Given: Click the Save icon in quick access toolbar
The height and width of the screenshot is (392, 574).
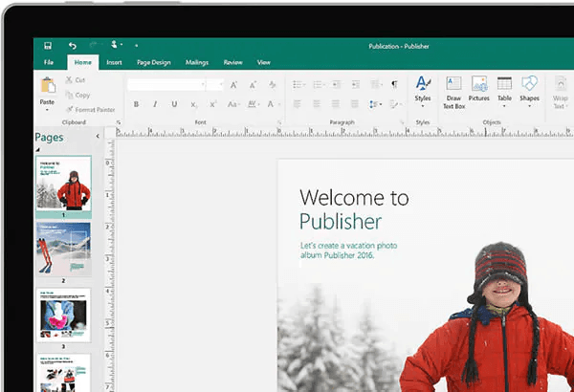Looking at the screenshot, I should tap(48, 46).
